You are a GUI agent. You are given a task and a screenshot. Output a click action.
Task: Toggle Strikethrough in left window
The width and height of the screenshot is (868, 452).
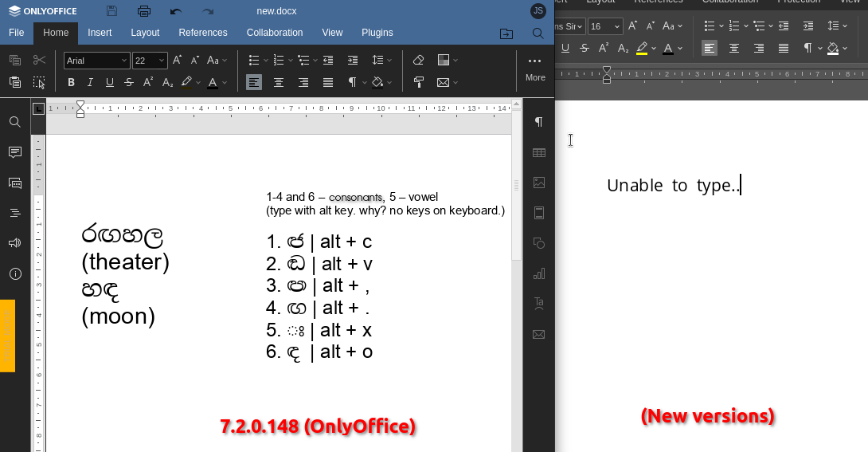pos(129,83)
